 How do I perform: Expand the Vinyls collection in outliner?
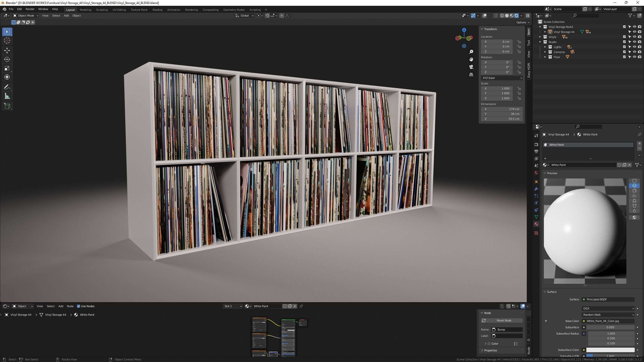point(540,37)
